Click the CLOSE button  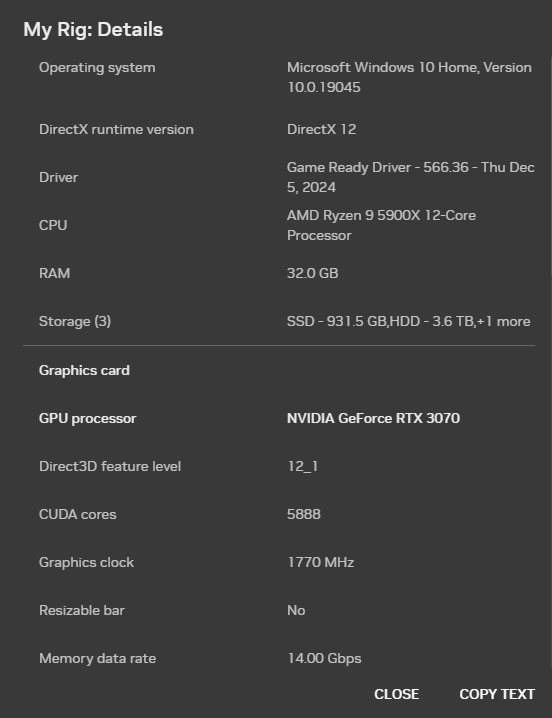(396, 694)
